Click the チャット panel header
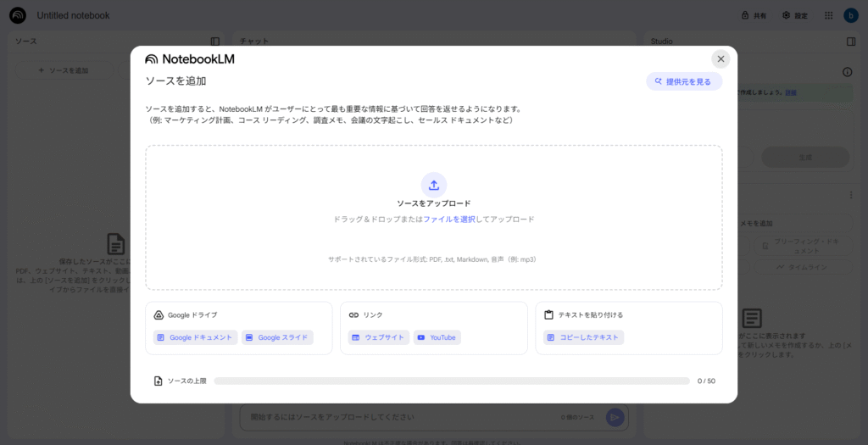This screenshot has width=868, height=445. click(254, 42)
